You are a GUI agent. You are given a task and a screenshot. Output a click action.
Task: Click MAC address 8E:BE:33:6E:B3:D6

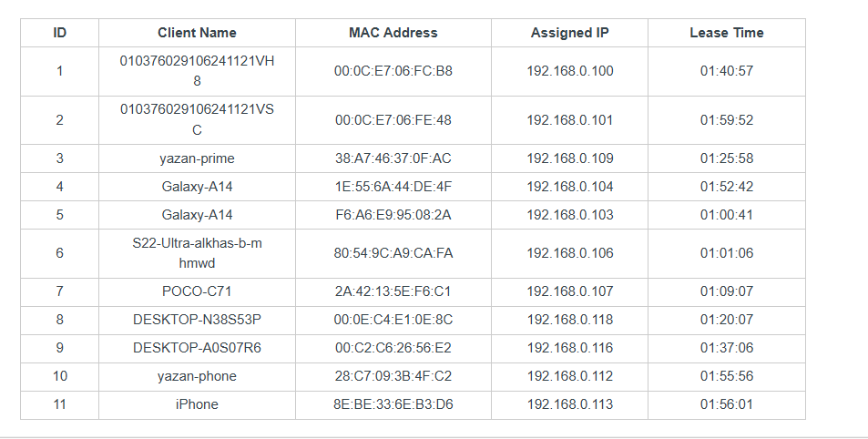393,404
